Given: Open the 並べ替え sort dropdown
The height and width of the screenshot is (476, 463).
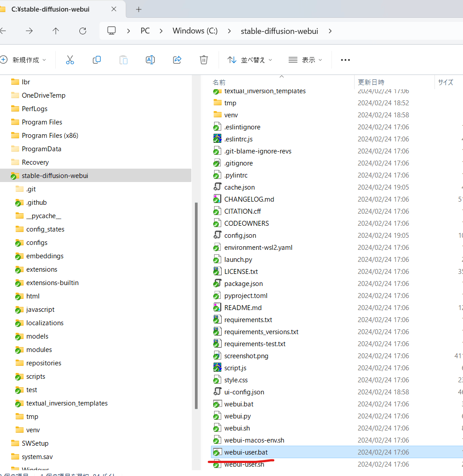Looking at the screenshot, I should pos(249,60).
